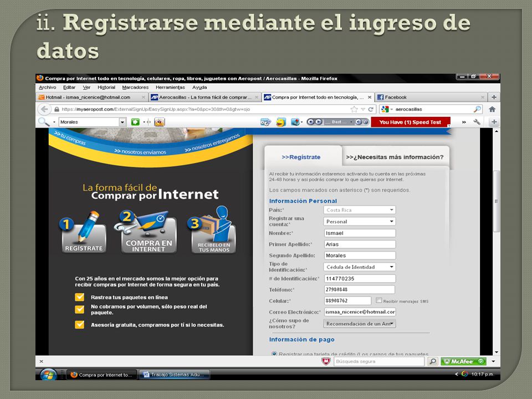Click the browser back arrow button
The image size is (532, 399).
click(x=44, y=109)
